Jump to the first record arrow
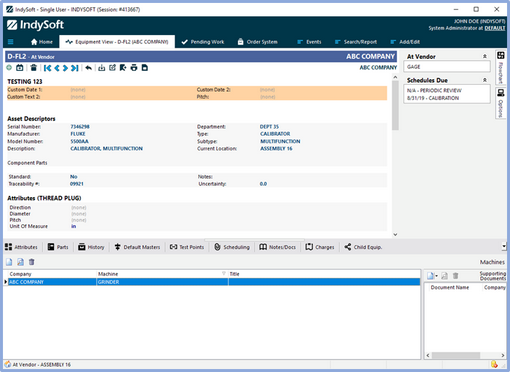 [47, 68]
